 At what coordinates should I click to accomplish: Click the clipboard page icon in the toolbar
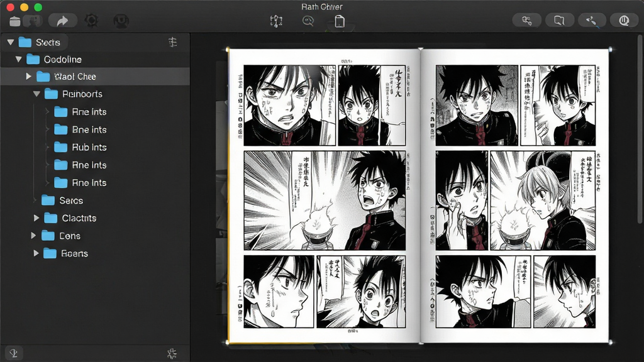click(339, 21)
